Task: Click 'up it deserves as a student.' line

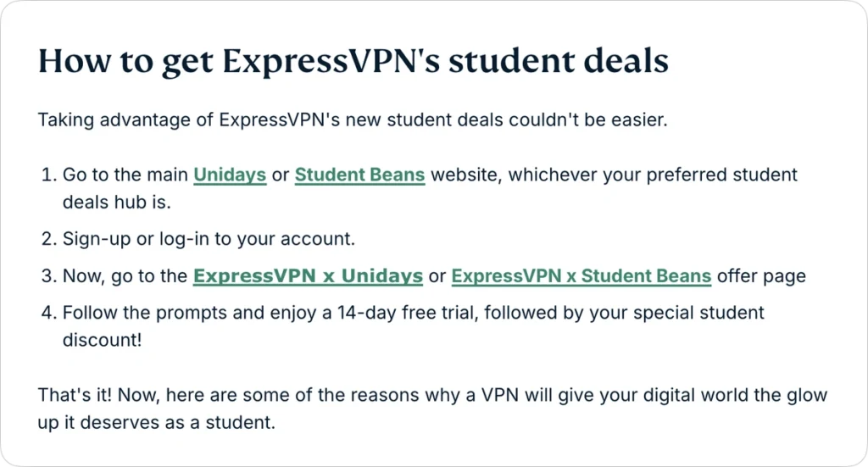Action: pyautogui.click(x=157, y=423)
